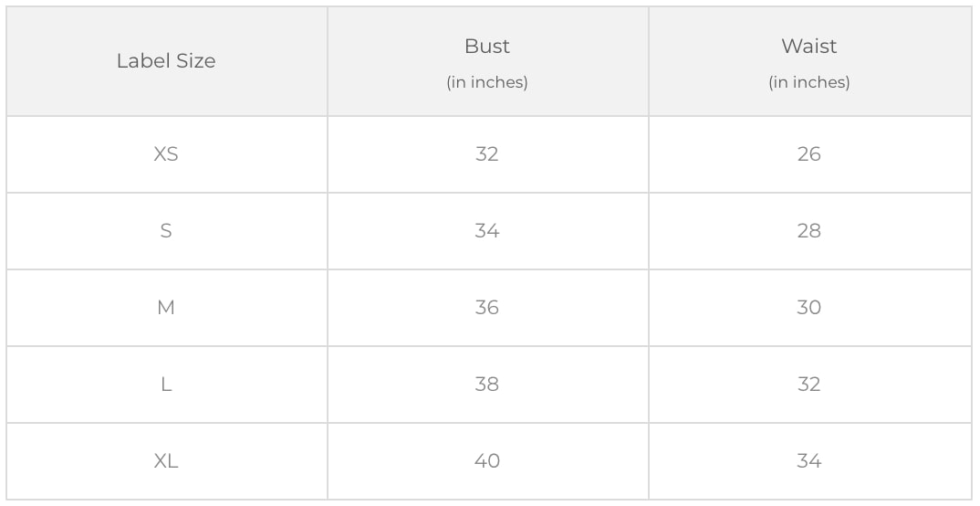Click the M bust value 36
Viewport: 980px width, 506px height.
[487, 308]
